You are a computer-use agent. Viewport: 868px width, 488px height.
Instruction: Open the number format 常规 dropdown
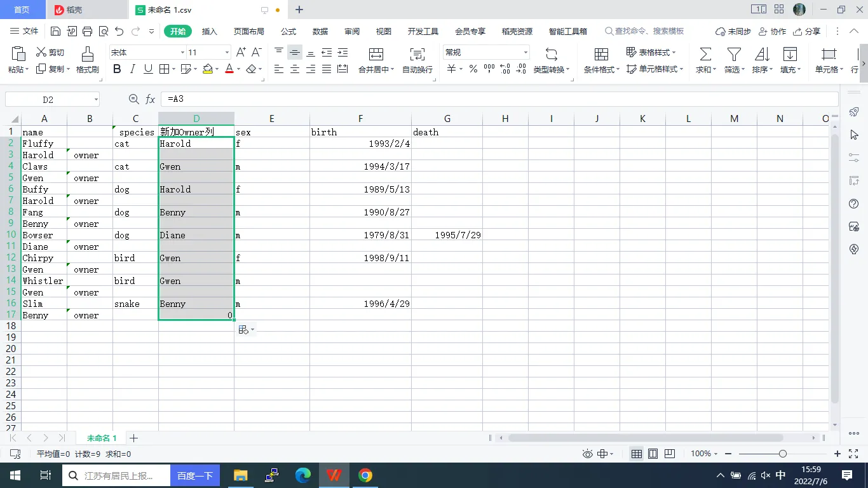(x=526, y=53)
